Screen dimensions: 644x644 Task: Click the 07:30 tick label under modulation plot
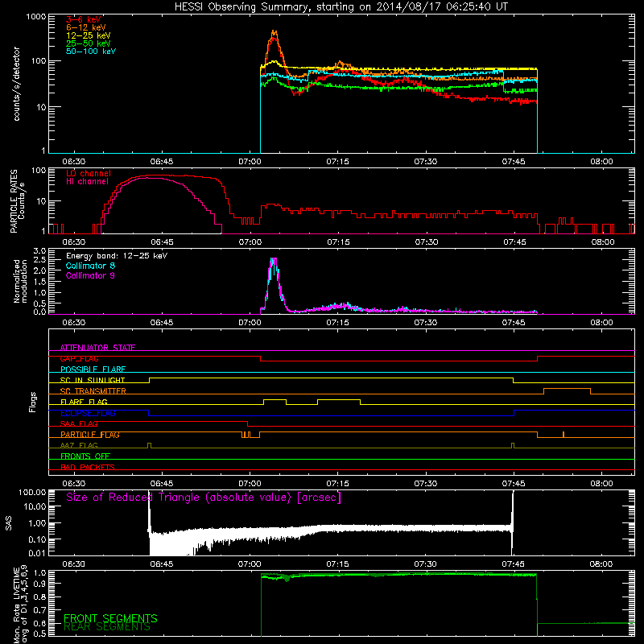pos(426,323)
